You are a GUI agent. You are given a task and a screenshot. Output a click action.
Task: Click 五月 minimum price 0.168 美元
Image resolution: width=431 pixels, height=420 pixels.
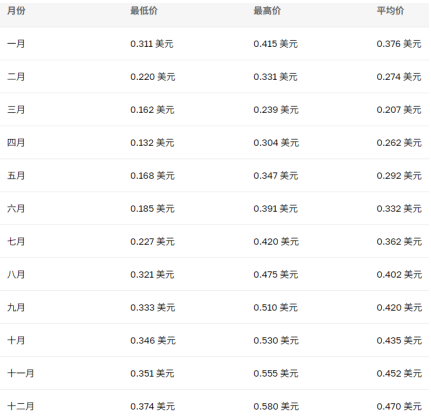[152, 176]
